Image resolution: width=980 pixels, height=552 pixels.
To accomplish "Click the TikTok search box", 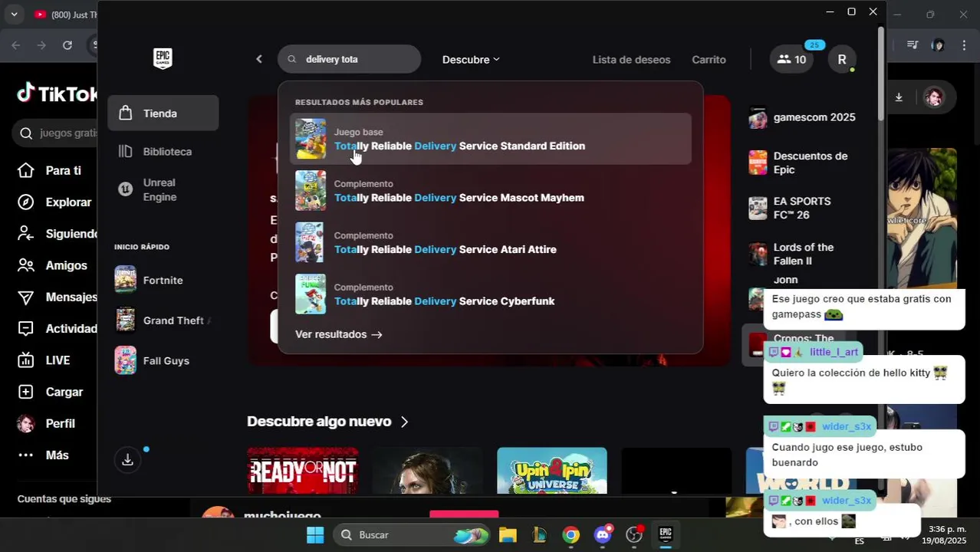I will pyautogui.click(x=55, y=133).
